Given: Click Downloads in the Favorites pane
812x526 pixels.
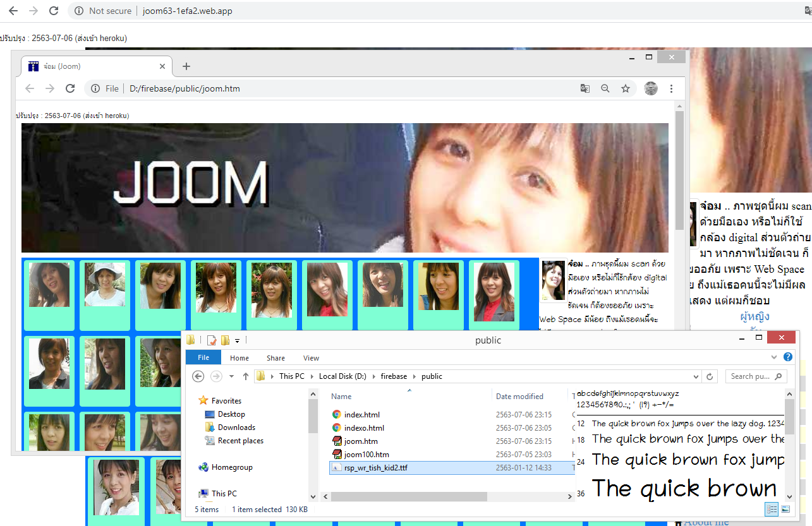Looking at the screenshot, I should 236,427.
